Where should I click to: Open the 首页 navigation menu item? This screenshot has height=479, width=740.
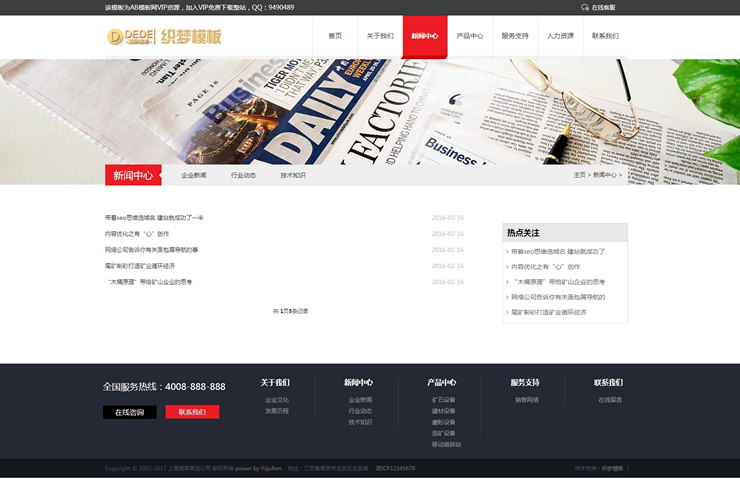click(x=335, y=36)
